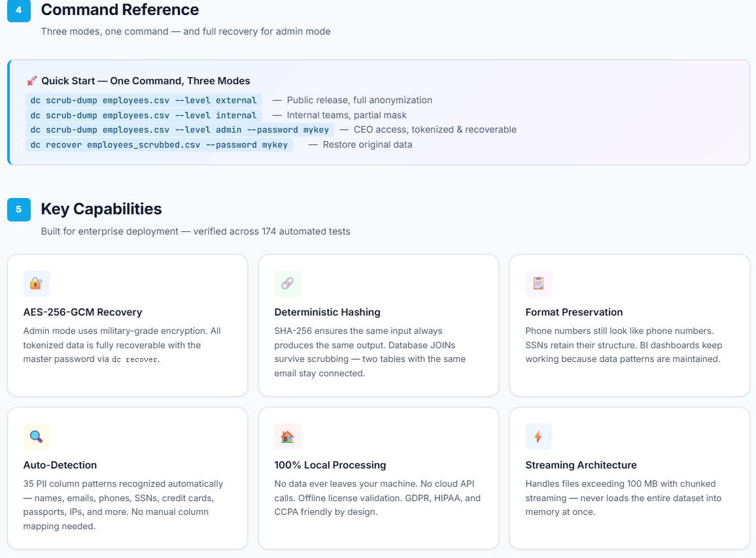Click the --level external command snippet
The width and height of the screenshot is (756, 558).
144,100
